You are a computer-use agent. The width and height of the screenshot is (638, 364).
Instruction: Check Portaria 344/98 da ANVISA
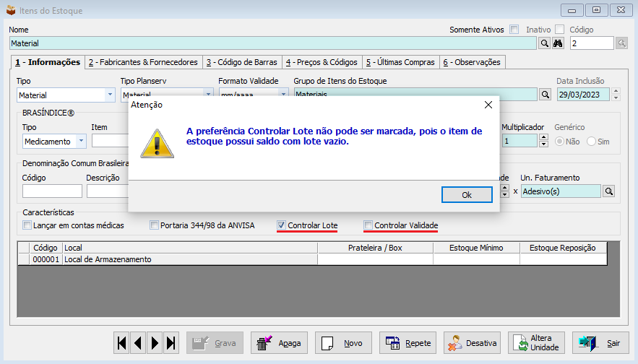154,225
